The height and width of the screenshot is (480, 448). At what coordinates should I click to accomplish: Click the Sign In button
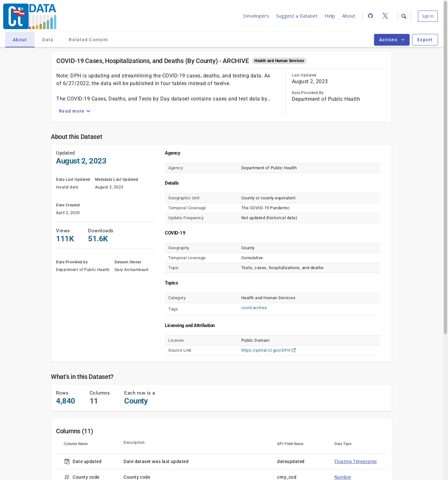[428, 16]
